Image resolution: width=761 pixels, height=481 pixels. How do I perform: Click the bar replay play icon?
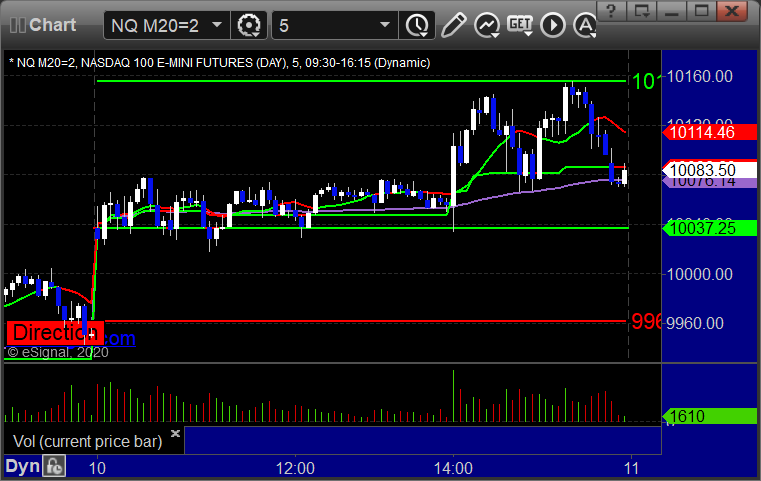point(553,25)
